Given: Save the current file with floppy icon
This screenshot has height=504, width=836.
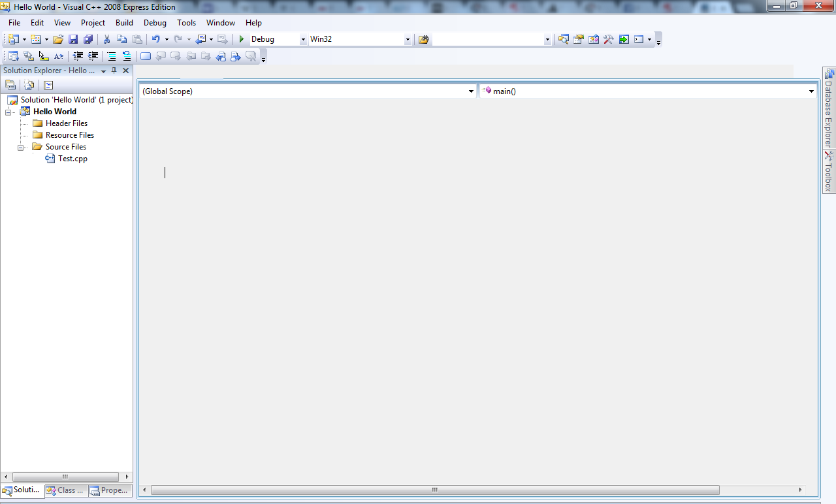Looking at the screenshot, I should (73, 39).
